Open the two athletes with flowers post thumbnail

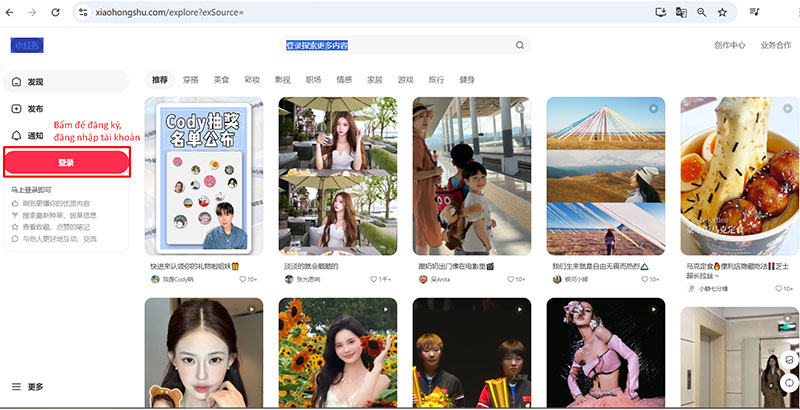472,352
